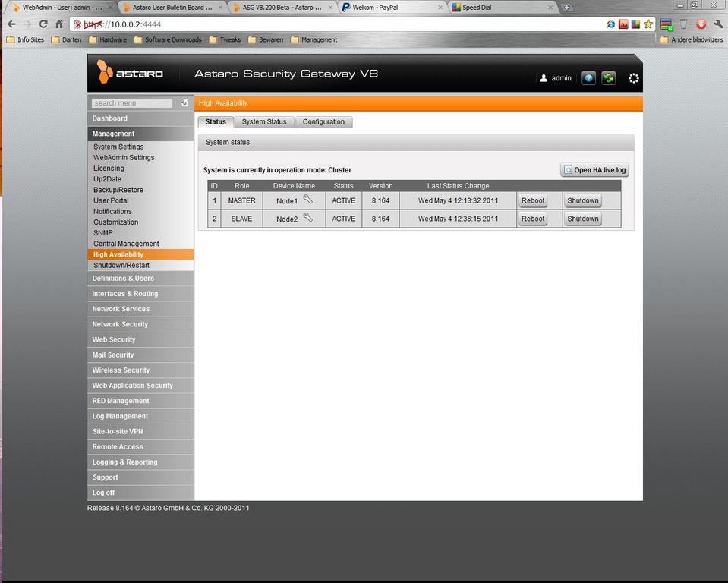Click the wrench icon beside Node1
This screenshot has height=583, width=728.
click(x=307, y=200)
